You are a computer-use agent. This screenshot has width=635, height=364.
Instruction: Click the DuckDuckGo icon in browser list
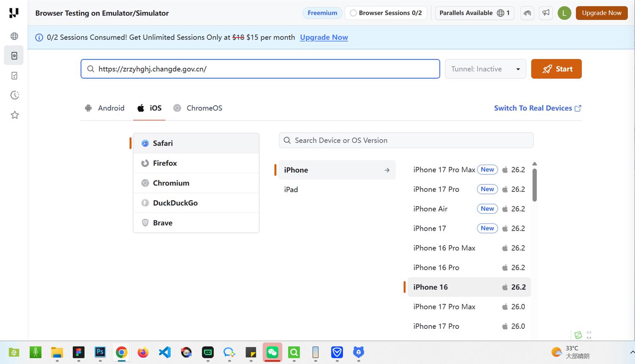(145, 203)
